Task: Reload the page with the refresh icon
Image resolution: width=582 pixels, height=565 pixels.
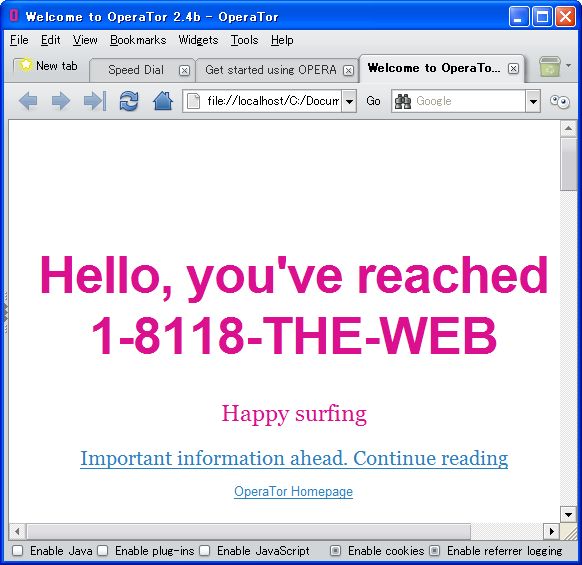Action: click(x=129, y=101)
